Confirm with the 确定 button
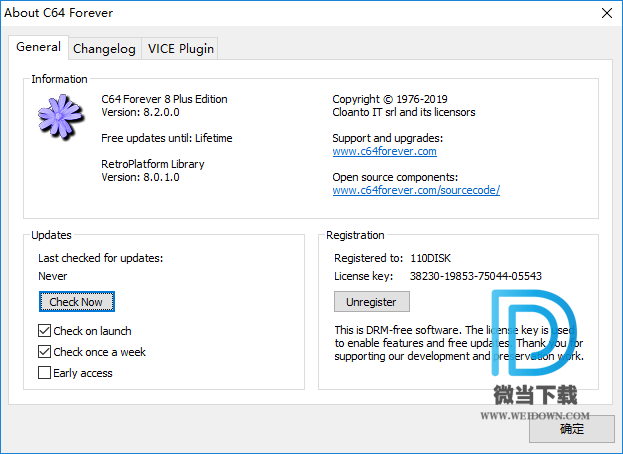 point(572,429)
